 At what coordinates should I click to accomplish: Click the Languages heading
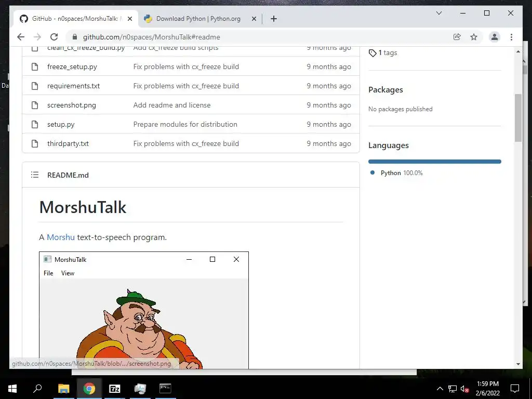389,145
